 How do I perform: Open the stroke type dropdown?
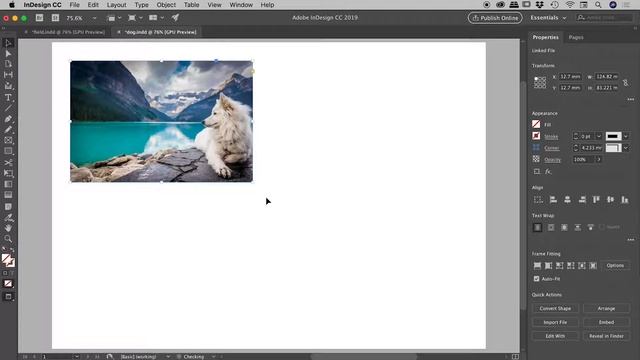[626, 136]
